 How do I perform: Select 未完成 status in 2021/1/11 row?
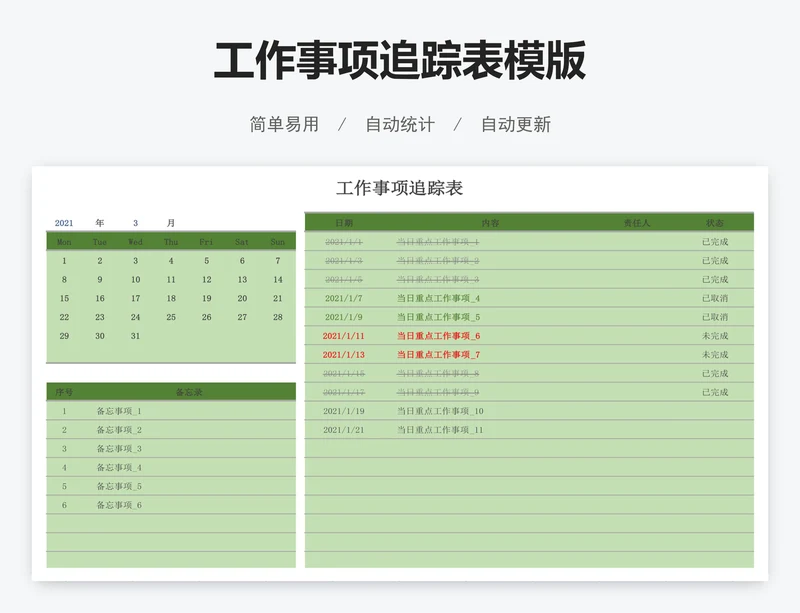click(715, 336)
